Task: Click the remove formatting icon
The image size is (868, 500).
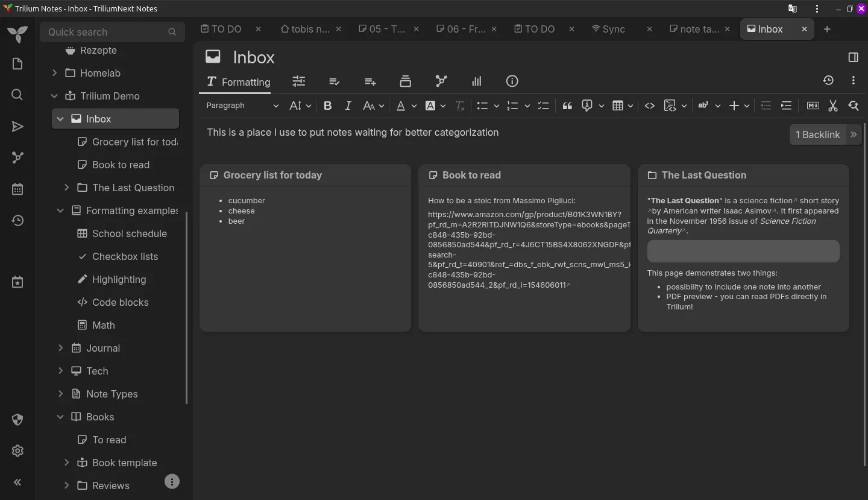Action: click(x=459, y=106)
